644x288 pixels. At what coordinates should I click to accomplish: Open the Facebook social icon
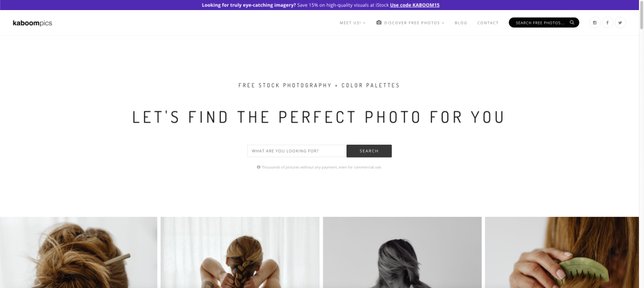pos(607,23)
